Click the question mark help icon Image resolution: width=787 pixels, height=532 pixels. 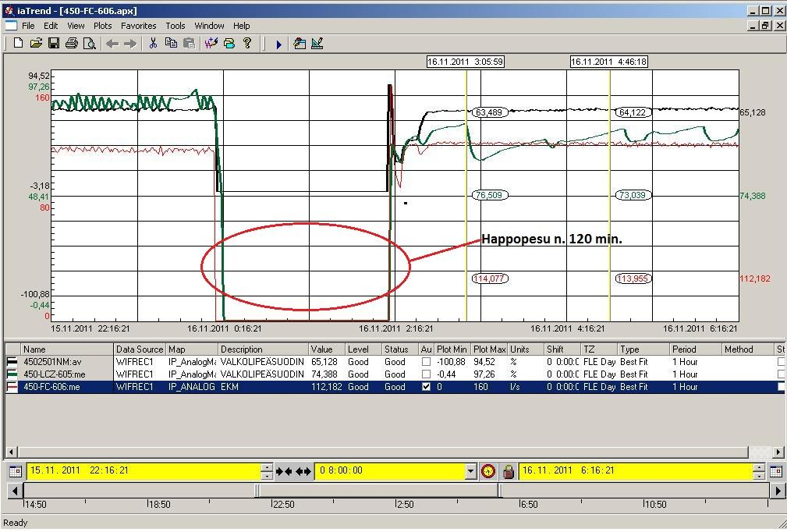pos(247,44)
